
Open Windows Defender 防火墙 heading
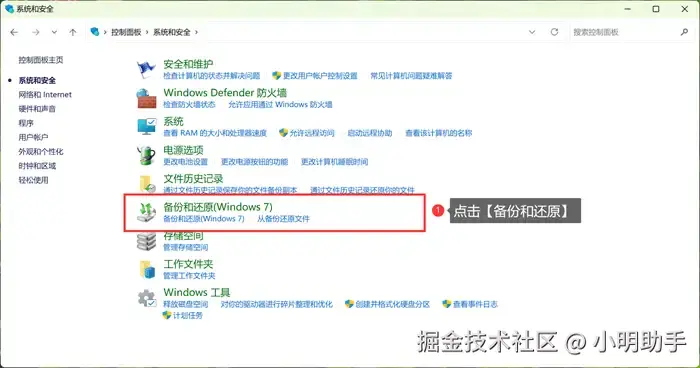(x=225, y=93)
